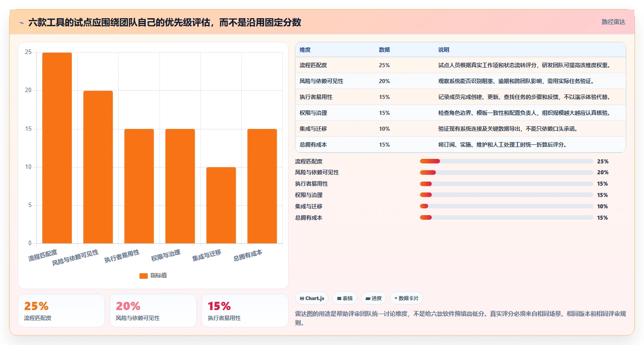Viewport: 644px width, 345px height.
Task: Click the 20% value in the table
Action: pyautogui.click(x=384, y=81)
